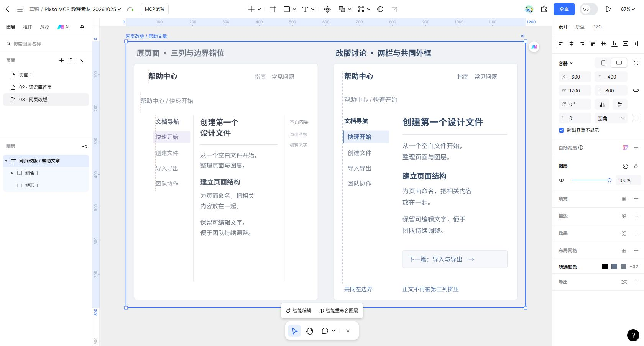Image resolution: width=644 pixels, height=346 pixels.
Task: Click the black selected color swatch
Action: pyautogui.click(x=605, y=267)
